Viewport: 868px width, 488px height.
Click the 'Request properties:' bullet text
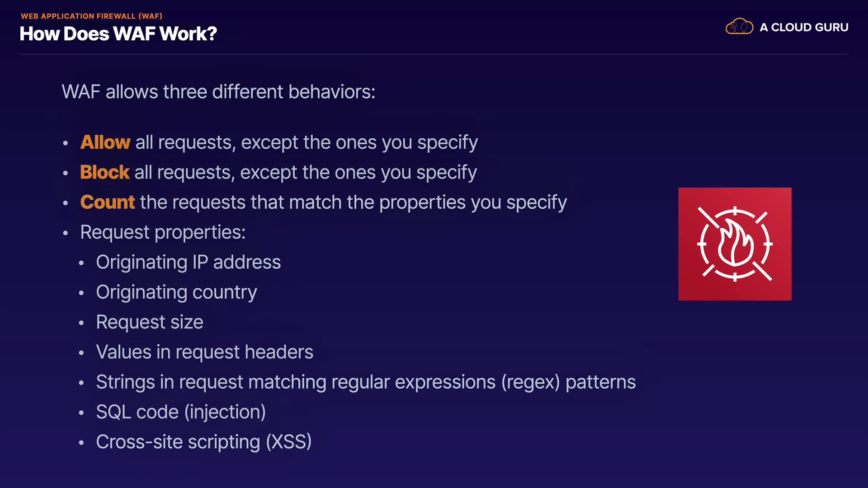click(163, 232)
